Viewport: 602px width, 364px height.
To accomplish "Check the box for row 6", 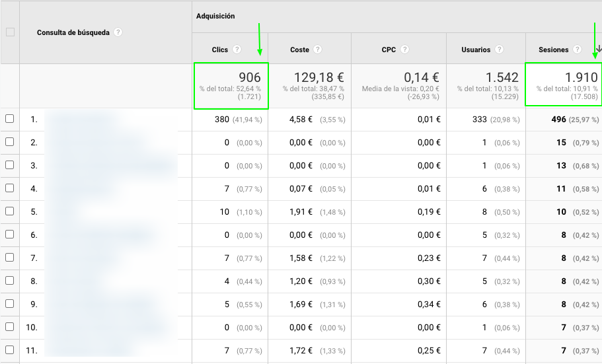I will pos(10,235).
